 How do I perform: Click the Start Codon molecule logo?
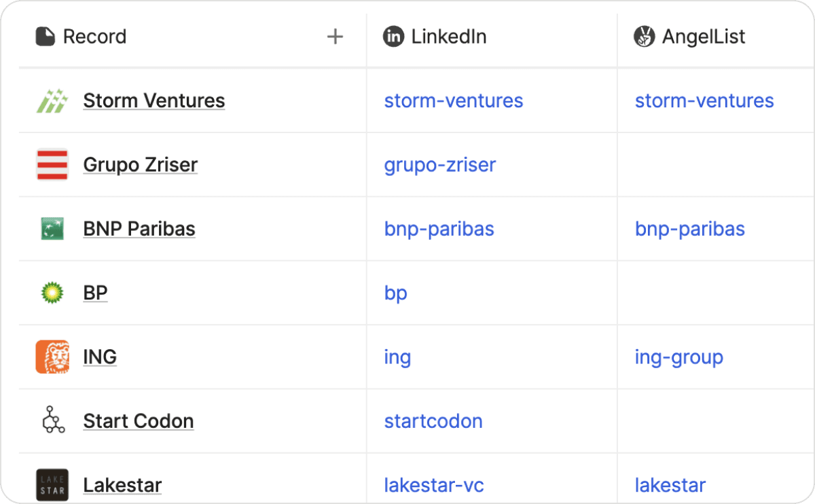52,420
